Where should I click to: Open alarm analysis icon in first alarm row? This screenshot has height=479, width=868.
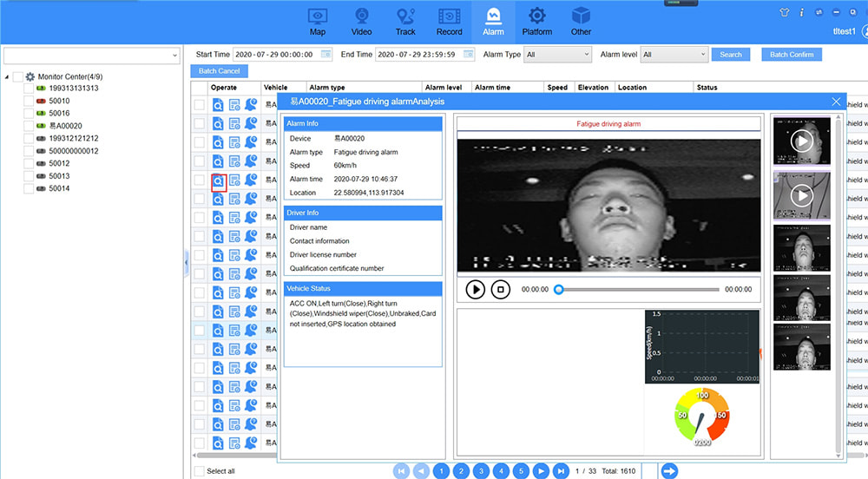(x=218, y=105)
